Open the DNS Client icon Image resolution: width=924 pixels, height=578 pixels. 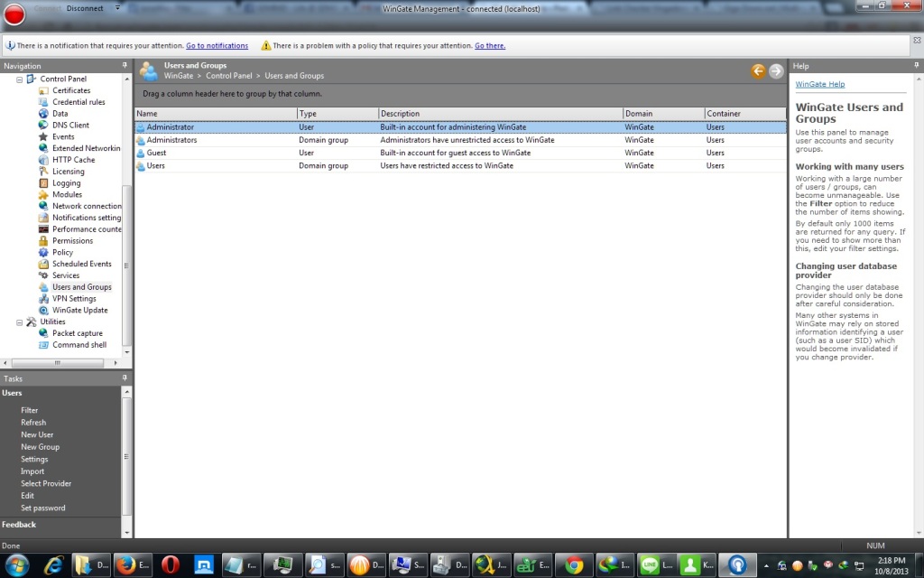(x=43, y=125)
